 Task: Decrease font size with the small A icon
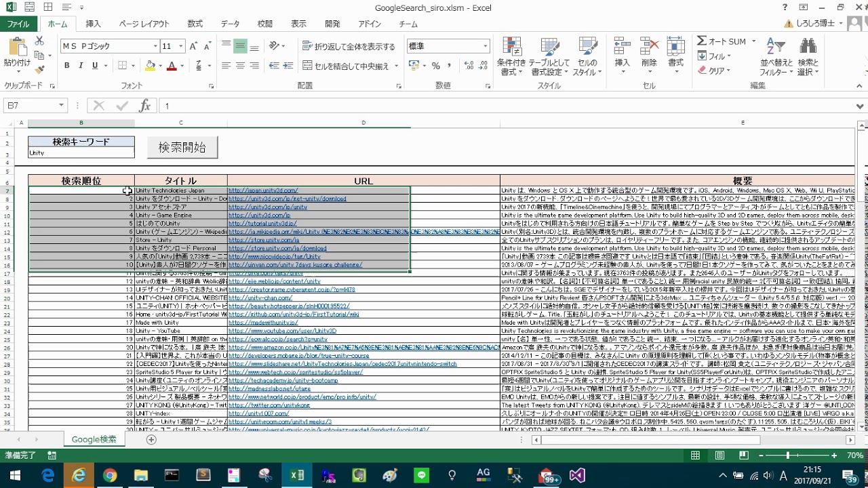pos(207,46)
